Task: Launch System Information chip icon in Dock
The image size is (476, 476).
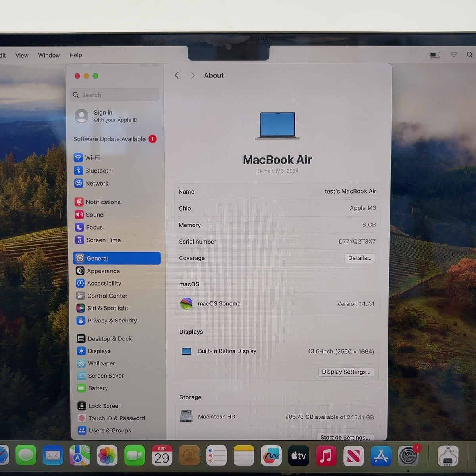Action: click(x=448, y=455)
